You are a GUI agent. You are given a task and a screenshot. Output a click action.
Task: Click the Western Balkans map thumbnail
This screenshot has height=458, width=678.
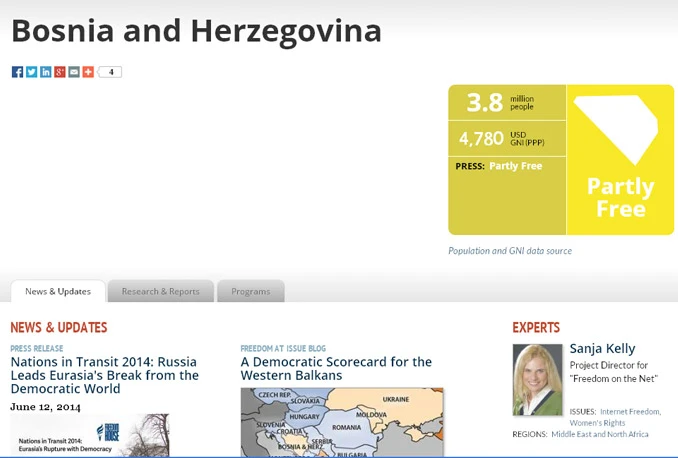[x=342, y=423]
